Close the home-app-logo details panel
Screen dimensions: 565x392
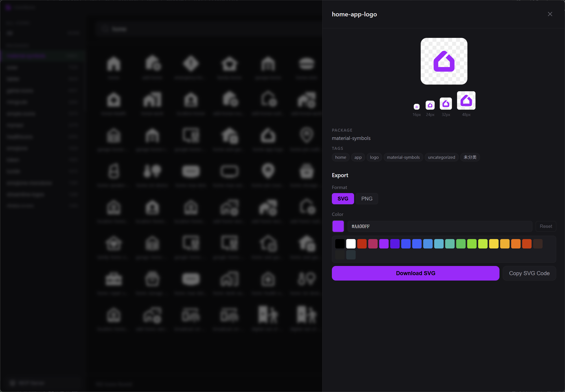[550, 14]
